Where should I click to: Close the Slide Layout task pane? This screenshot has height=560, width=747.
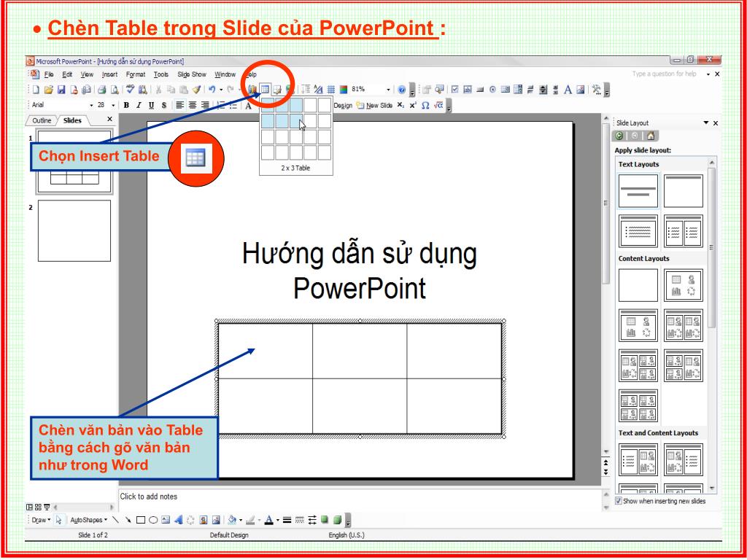716,122
